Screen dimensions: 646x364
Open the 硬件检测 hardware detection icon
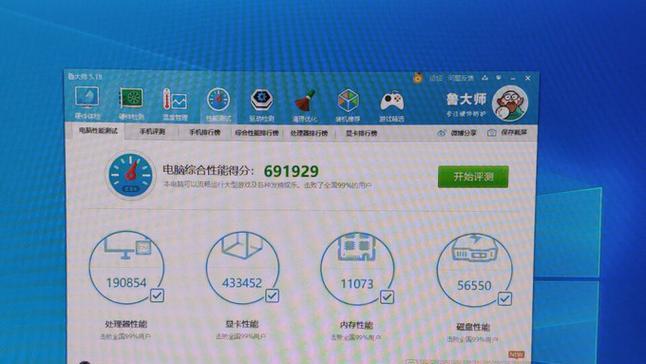(131, 103)
